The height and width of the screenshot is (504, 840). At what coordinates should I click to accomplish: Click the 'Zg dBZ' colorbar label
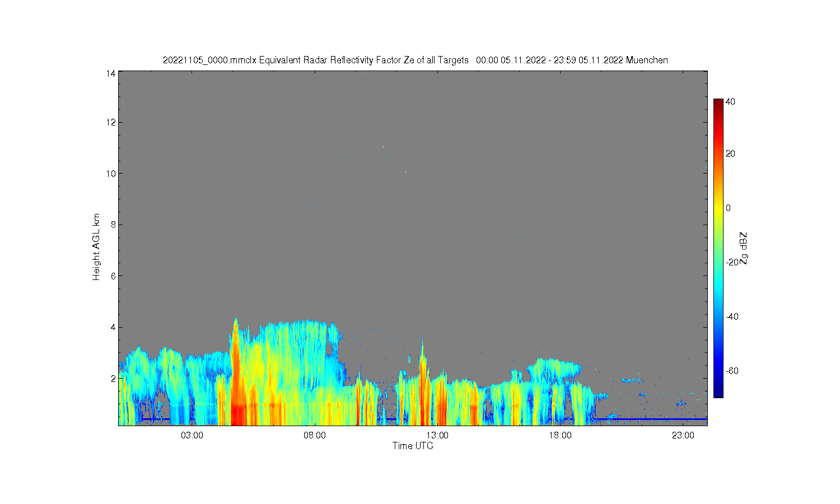point(743,248)
